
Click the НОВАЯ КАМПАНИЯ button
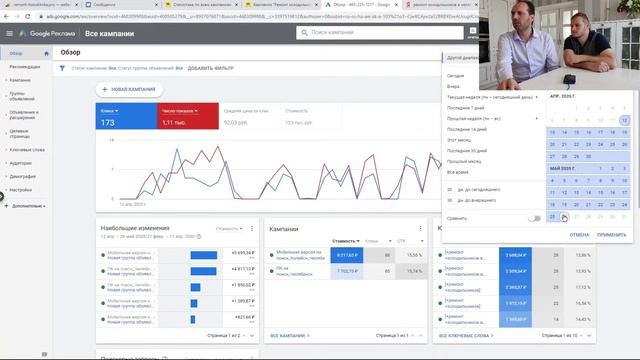coord(129,89)
